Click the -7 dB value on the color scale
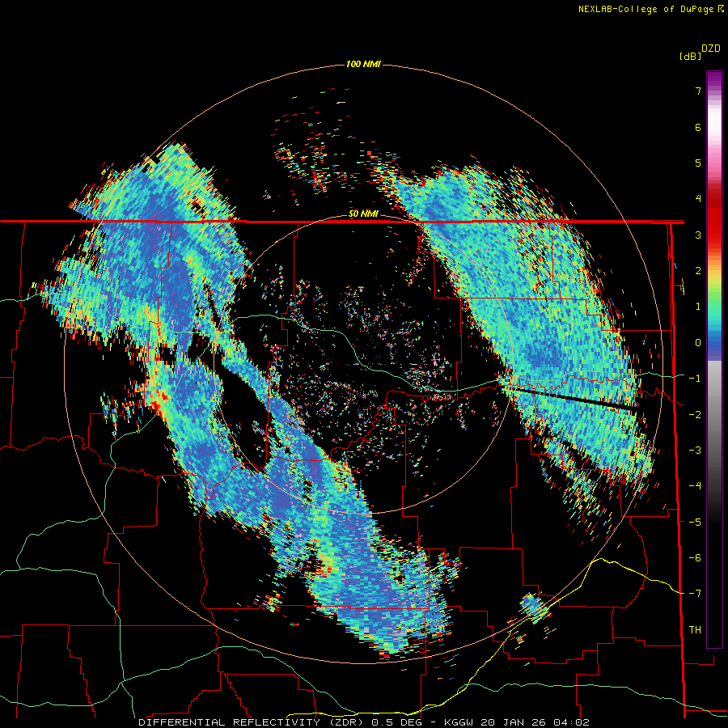728x728 pixels. click(695, 594)
